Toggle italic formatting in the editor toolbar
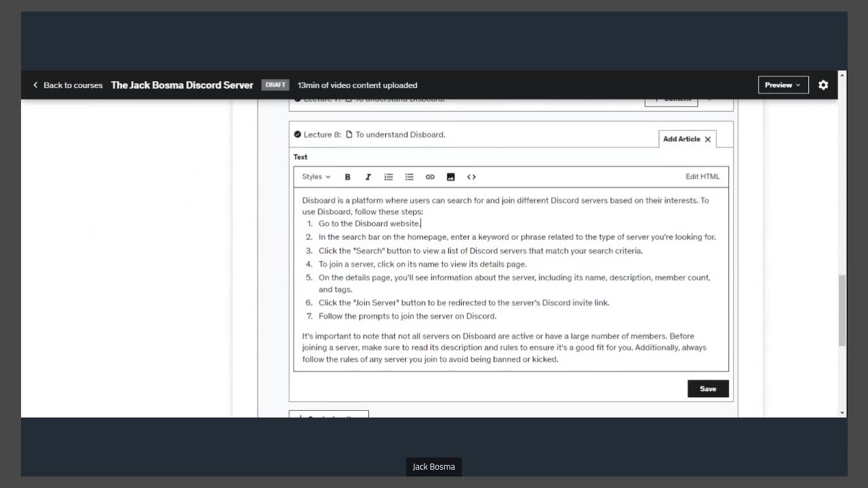 point(368,177)
